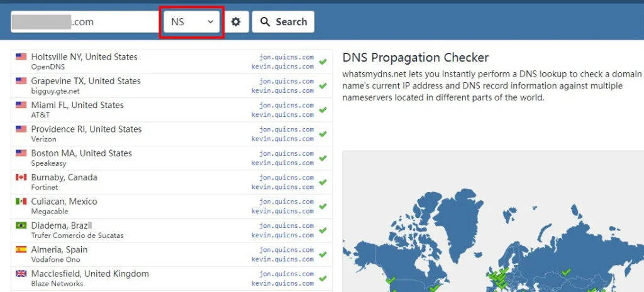Click jon.quicns.com result for Diadema, Brazil

point(286,226)
